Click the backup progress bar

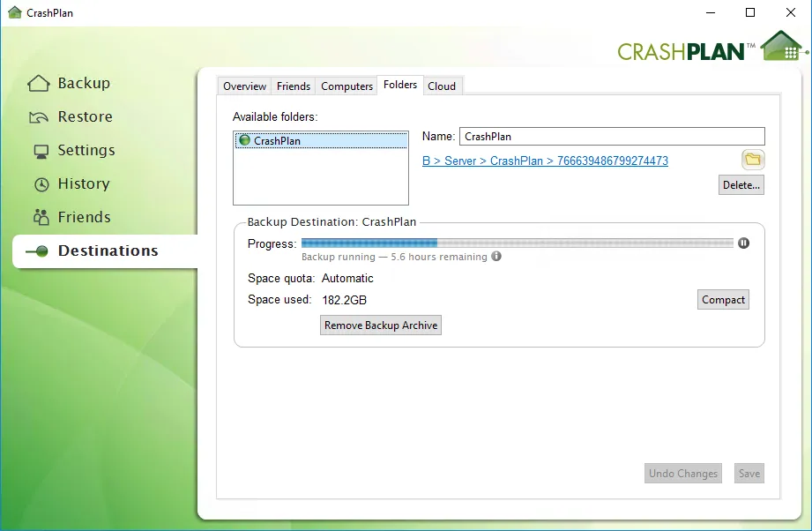click(517, 243)
